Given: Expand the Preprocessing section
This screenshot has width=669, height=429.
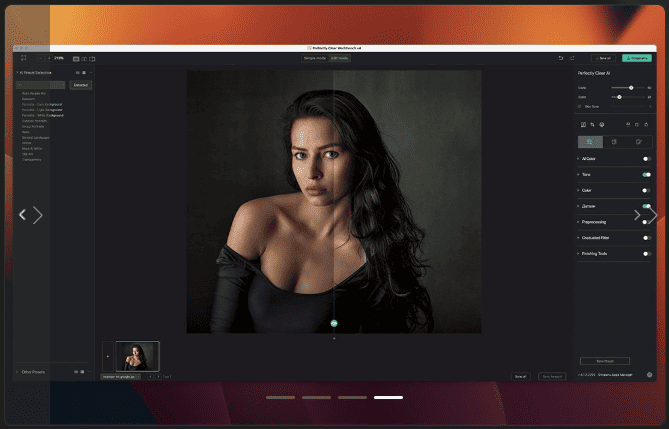Looking at the screenshot, I should click(578, 222).
